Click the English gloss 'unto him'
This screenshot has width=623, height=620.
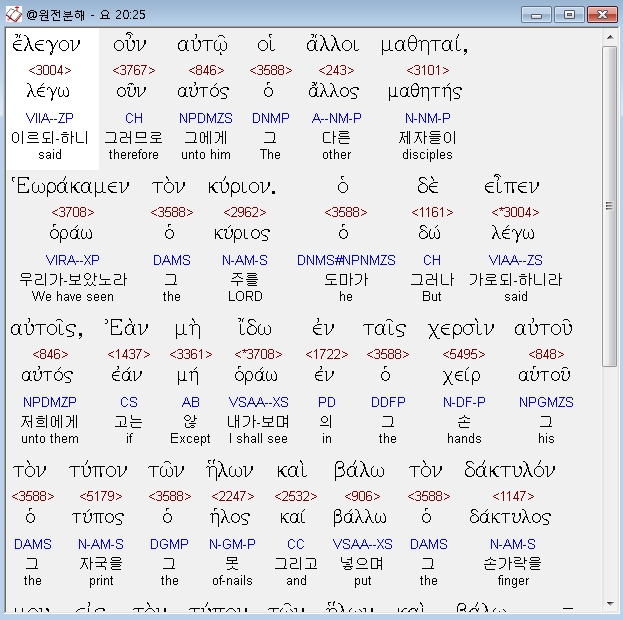[206, 155]
